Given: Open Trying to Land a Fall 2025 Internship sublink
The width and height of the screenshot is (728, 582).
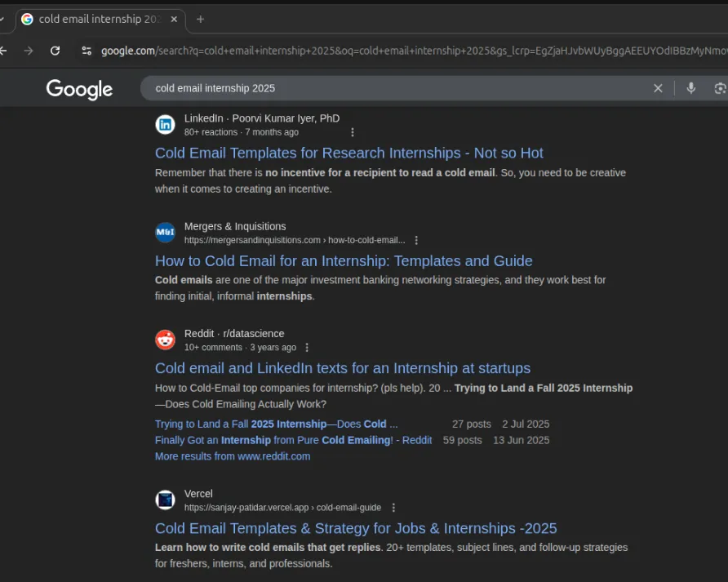Looking at the screenshot, I should click(x=276, y=424).
